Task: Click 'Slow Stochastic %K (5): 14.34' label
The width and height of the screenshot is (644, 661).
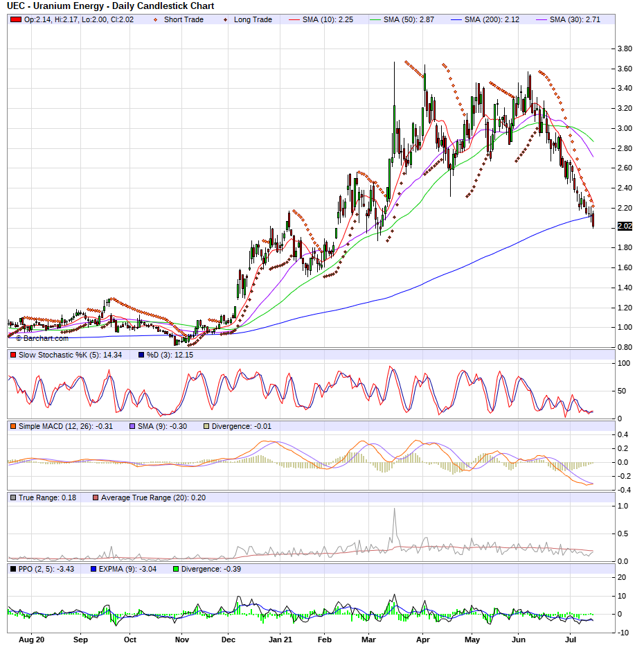Action: [70, 355]
